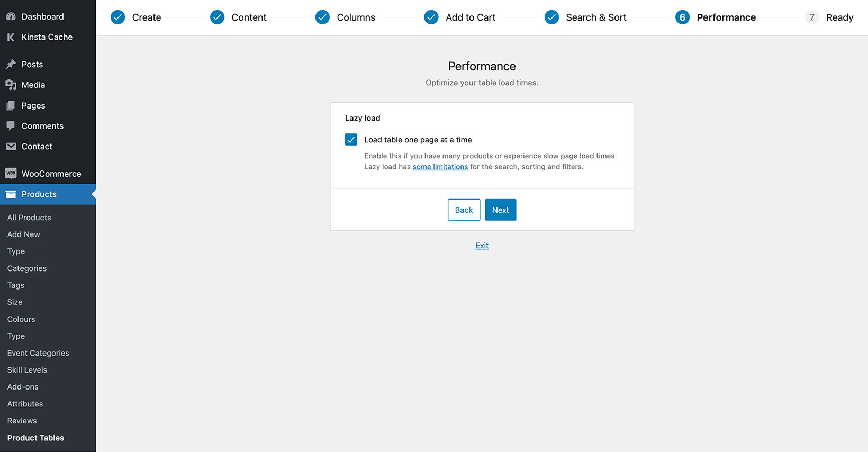Open the Categories submenu item
The height and width of the screenshot is (452, 868).
27,268
